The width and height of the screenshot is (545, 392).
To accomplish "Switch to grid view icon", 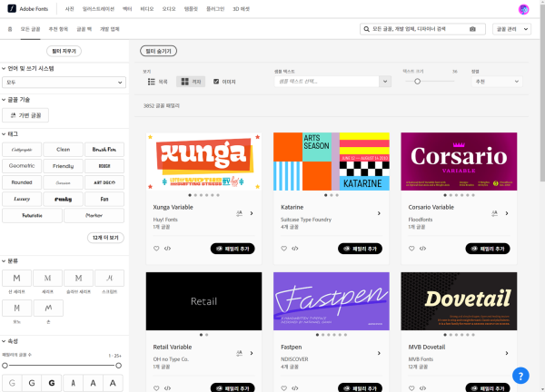I will tap(185, 82).
